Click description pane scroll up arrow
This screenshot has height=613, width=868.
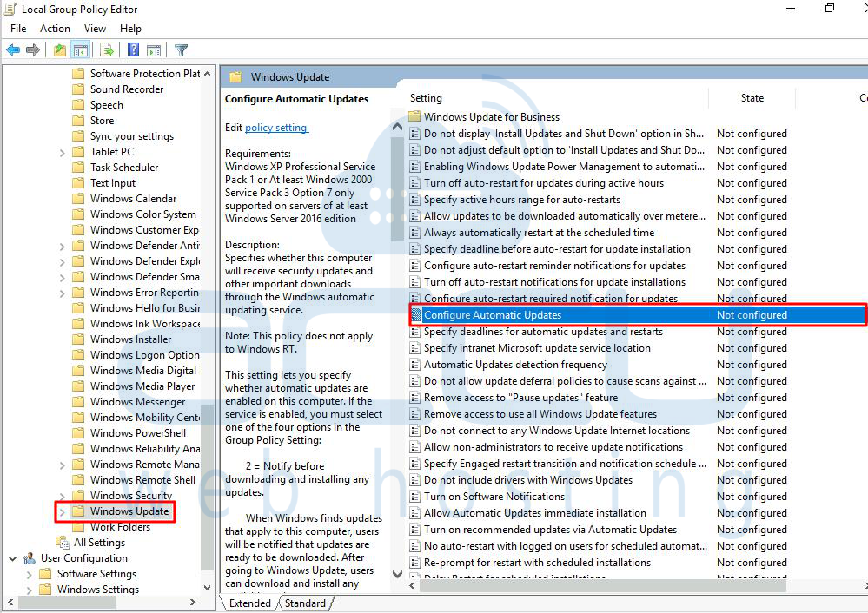pyautogui.click(x=397, y=127)
